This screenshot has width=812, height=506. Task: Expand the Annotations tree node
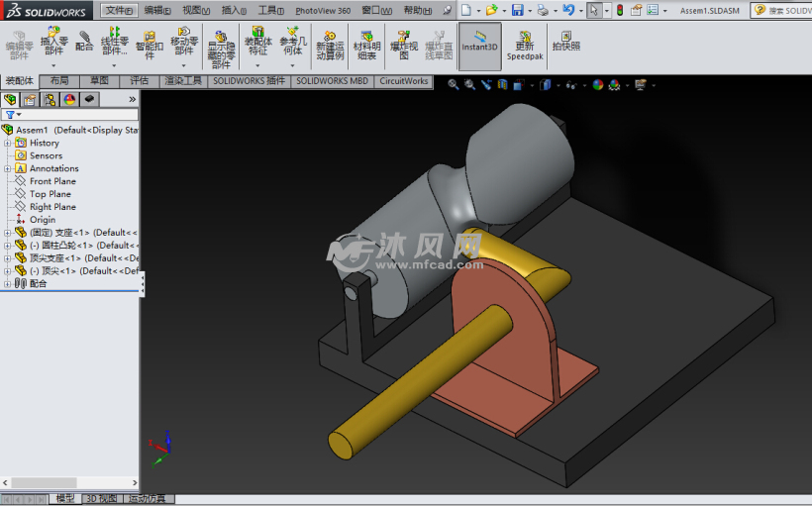(7, 168)
